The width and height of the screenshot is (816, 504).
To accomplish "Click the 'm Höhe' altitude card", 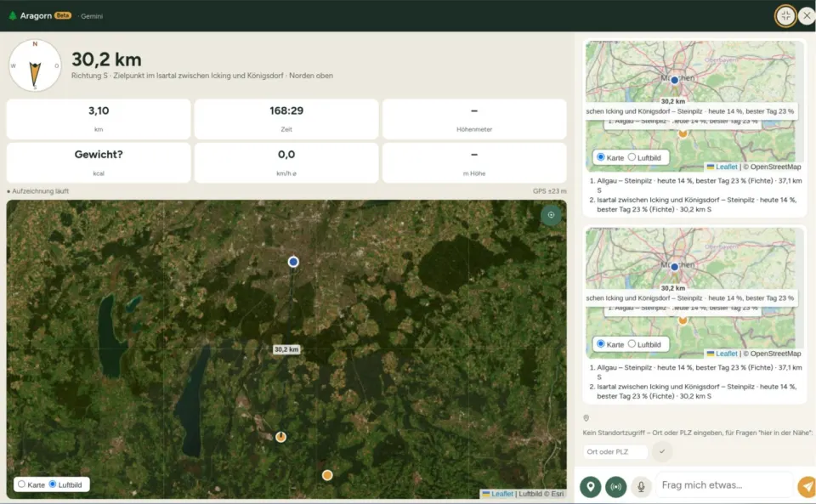I will 474,163.
